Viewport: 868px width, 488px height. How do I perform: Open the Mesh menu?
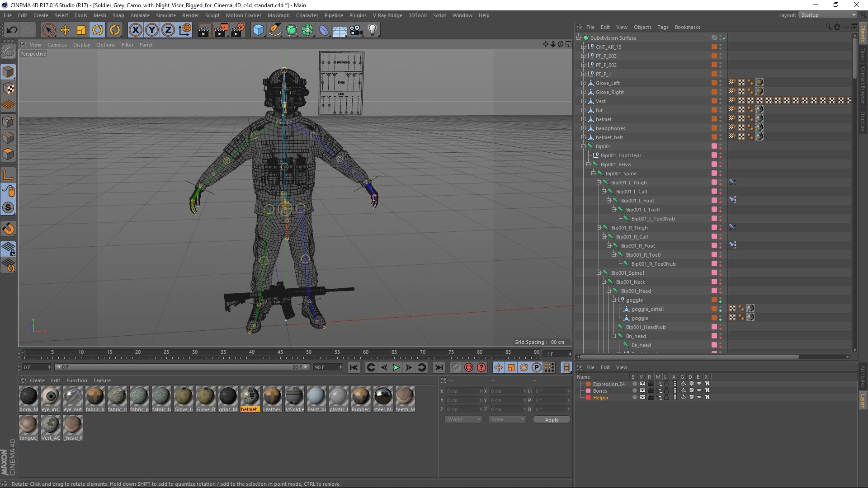(x=99, y=15)
